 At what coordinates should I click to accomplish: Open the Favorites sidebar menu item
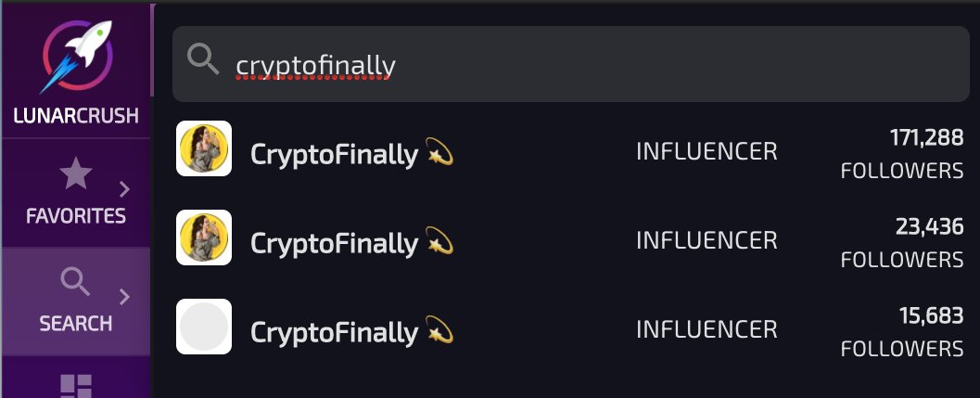76,193
